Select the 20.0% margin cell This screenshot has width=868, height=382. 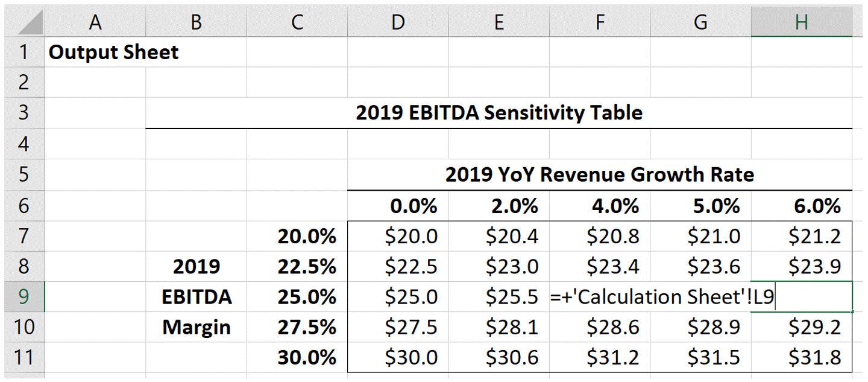click(x=297, y=236)
